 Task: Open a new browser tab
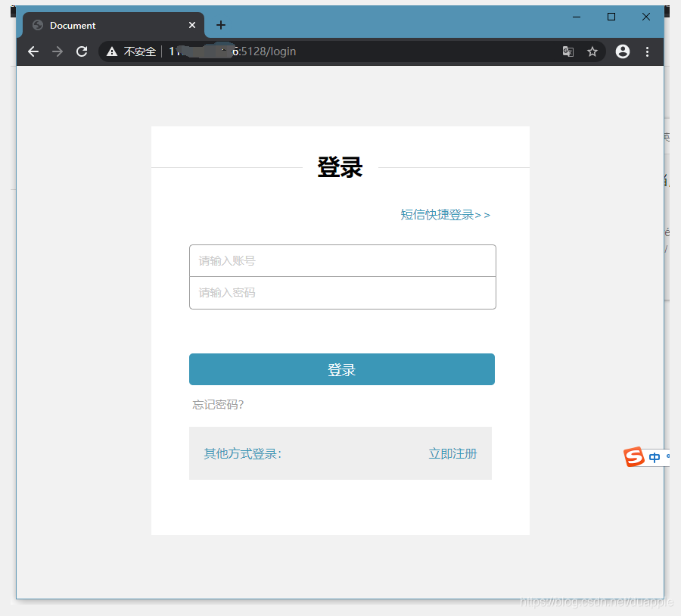click(x=220, y=25)
